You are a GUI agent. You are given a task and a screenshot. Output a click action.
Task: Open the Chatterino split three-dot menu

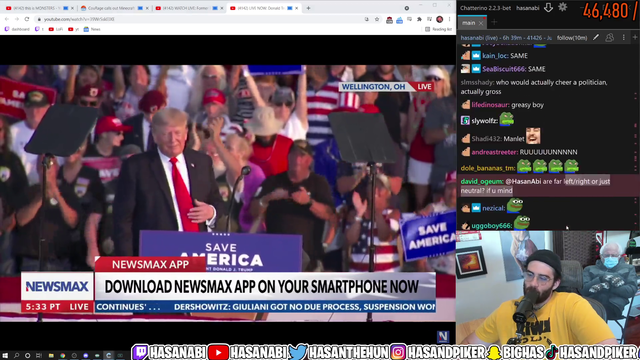(624, 38)
